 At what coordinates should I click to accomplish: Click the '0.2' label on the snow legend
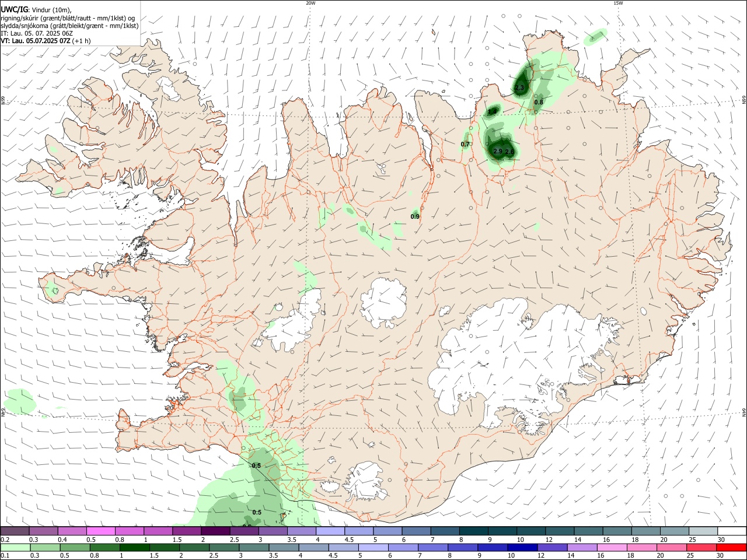(5, 540)
